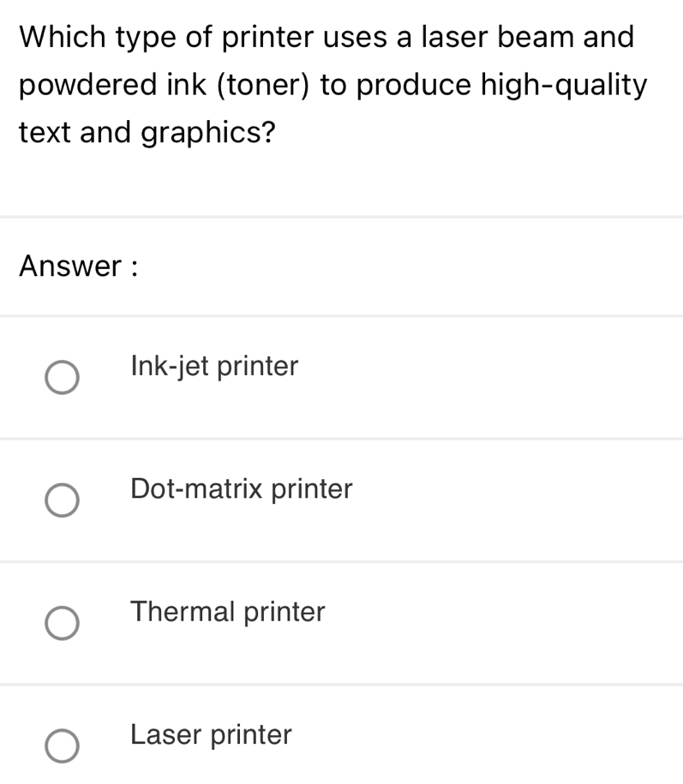Select the Ink-jet printer radio button
Viewport: 683px width, 784px height.
[x=63, y=377]
